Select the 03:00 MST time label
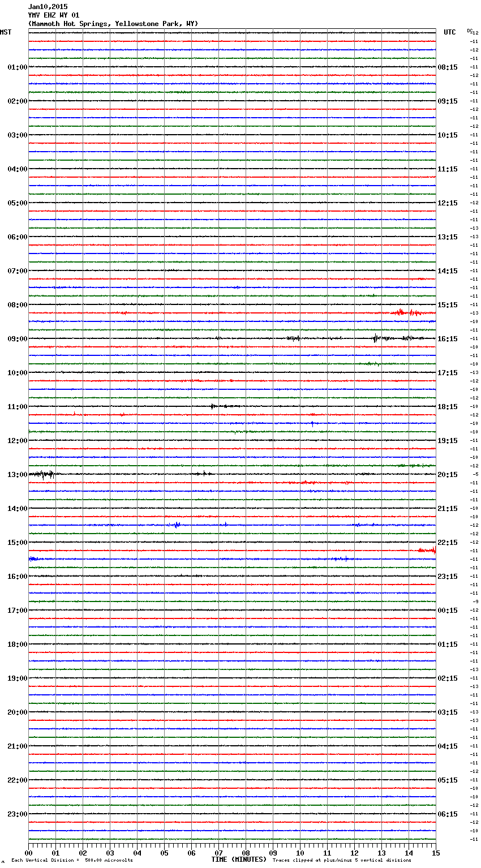Screen dimensions: 481x868 coord(18,135)
